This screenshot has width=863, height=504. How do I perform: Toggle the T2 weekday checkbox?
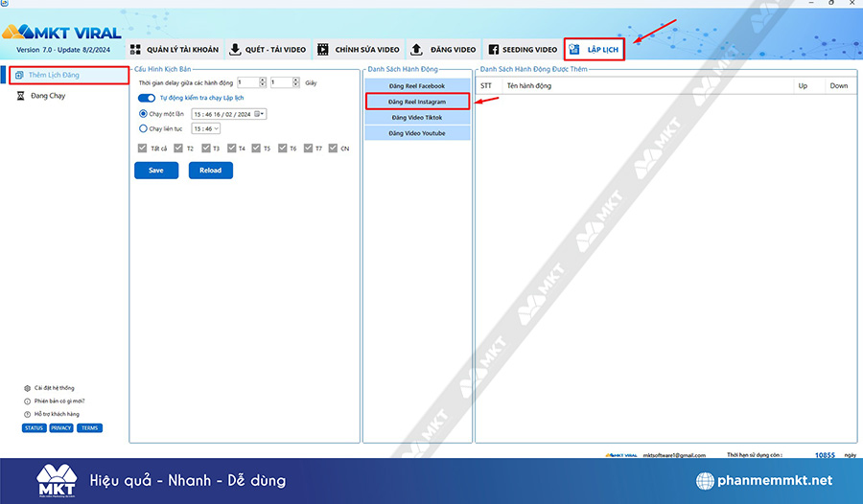click(x=178, y=148)
